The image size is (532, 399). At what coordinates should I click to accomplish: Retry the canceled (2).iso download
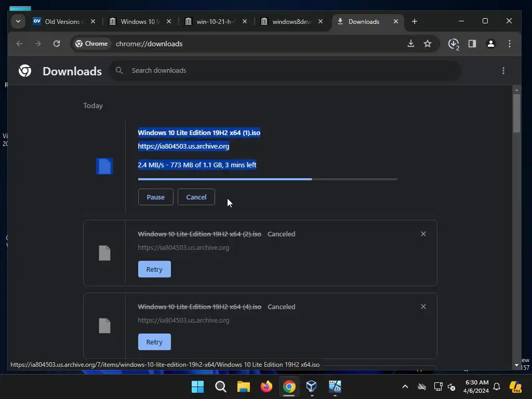pyautogui.click(x=154, y=270)
